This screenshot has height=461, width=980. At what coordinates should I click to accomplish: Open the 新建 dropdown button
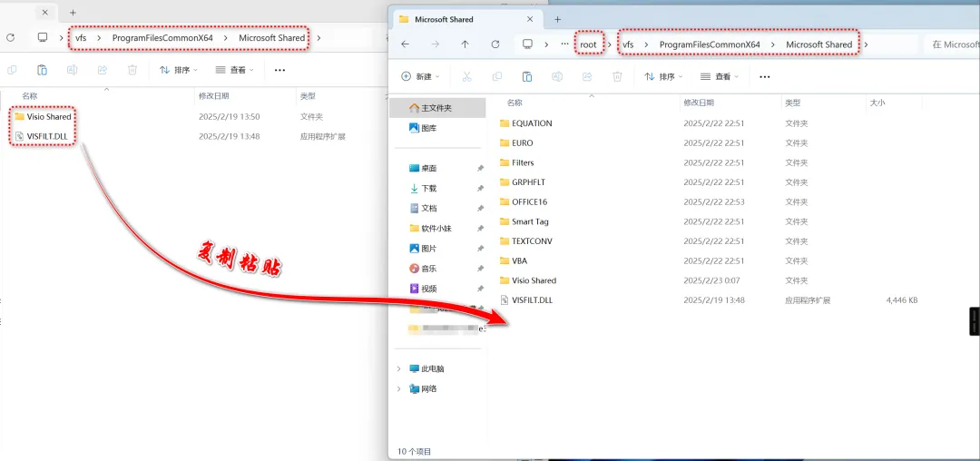(x=421, y=76)
